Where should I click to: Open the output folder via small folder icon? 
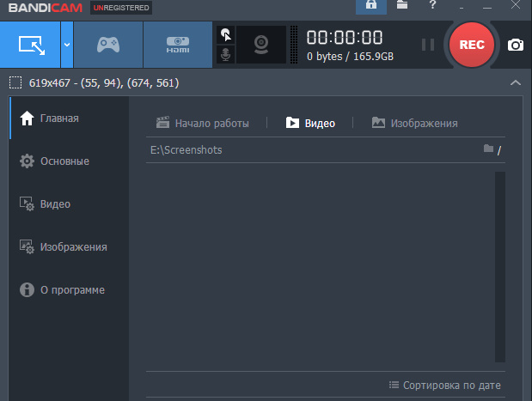tap(488, 149)
